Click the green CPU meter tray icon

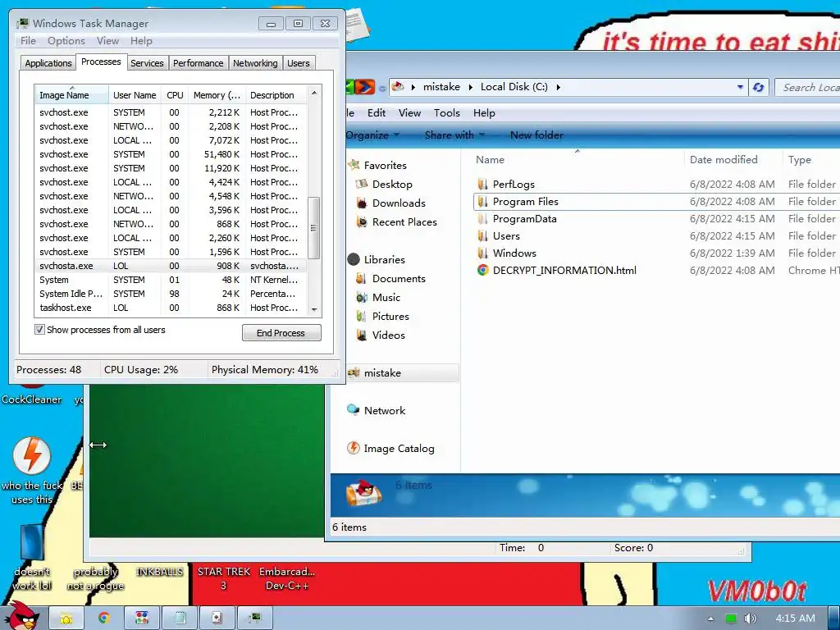point(731,619)
